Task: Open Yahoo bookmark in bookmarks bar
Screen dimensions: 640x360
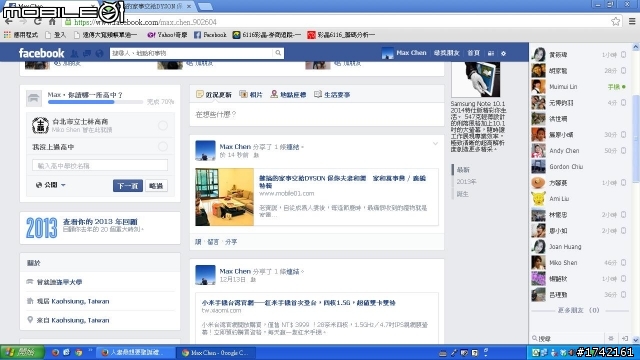Action: point(167,35)
